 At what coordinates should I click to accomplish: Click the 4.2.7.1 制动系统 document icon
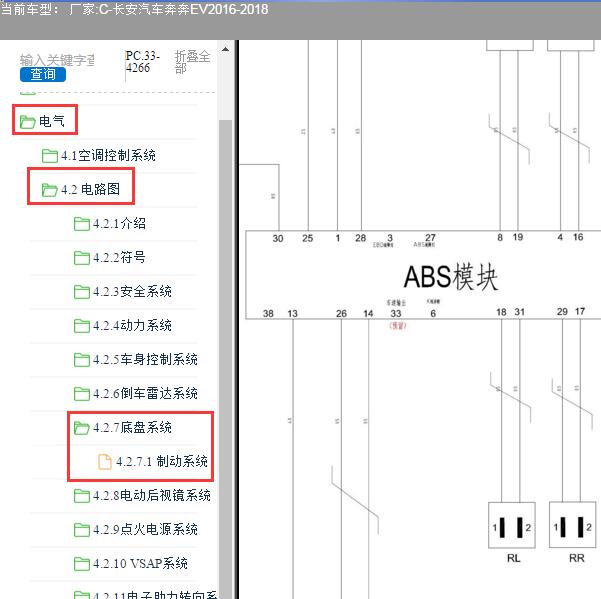[x=105, y=461]
